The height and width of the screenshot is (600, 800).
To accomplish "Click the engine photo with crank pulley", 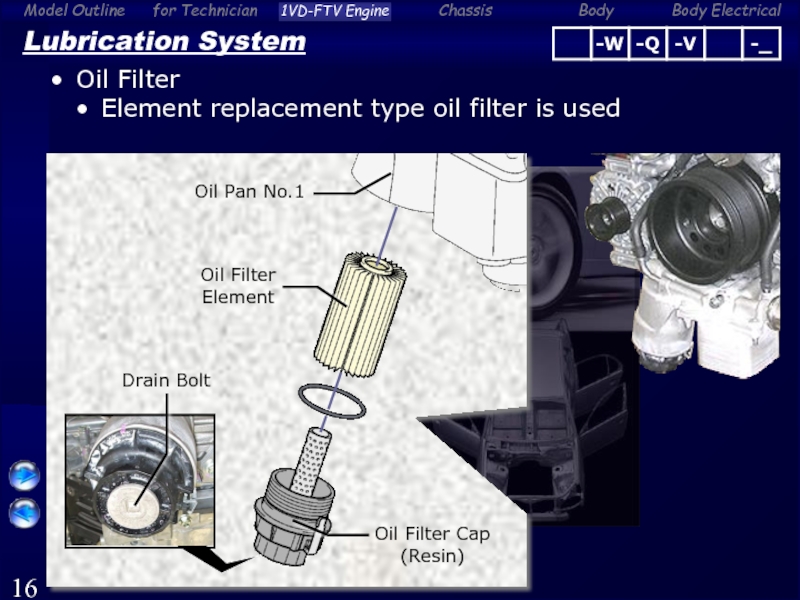I will [684, 265].
